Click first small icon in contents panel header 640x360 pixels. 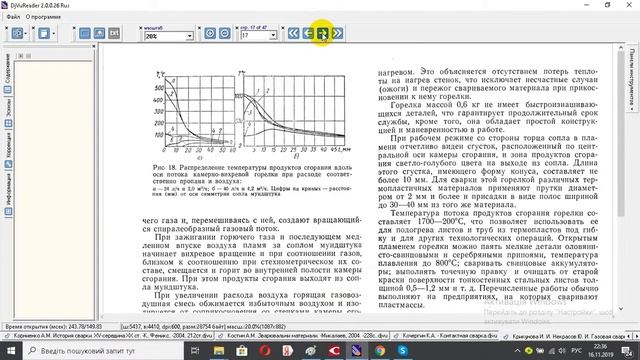[21, 56]
